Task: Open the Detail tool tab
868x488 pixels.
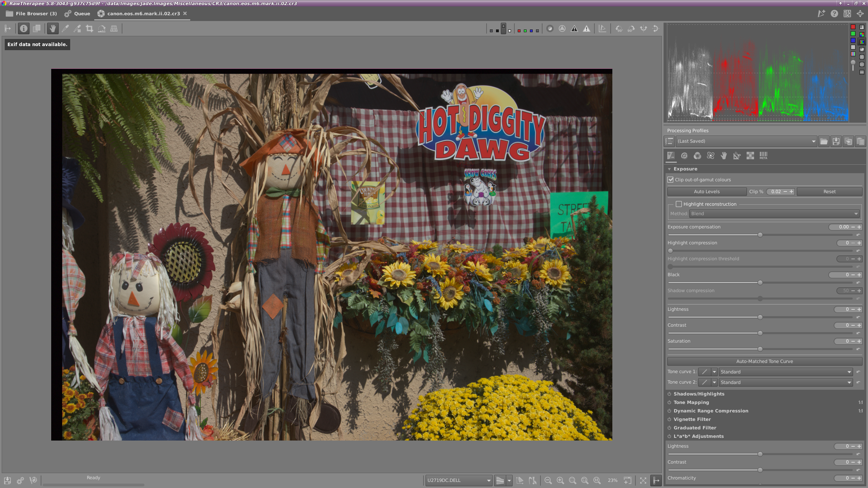Action: pos(684,156)
